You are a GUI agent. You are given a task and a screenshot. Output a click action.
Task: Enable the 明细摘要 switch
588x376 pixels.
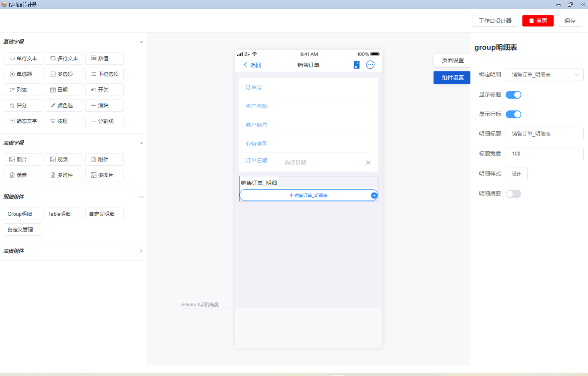(x=513, y=194)
